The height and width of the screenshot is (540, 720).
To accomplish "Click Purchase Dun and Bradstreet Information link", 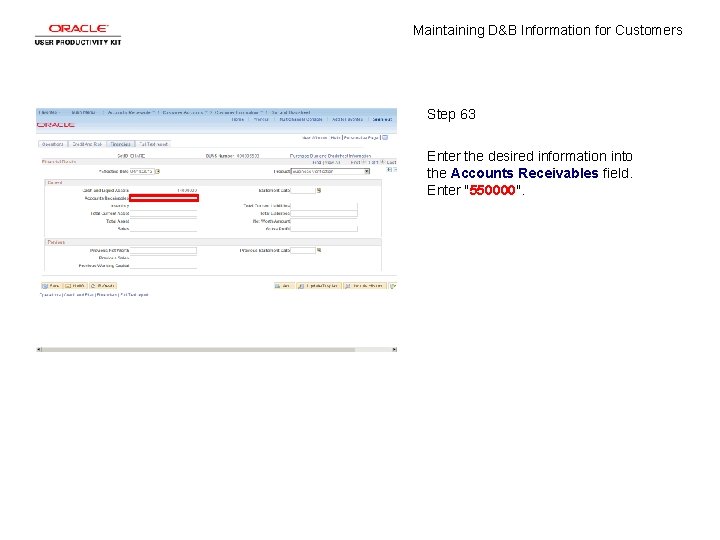I will click(x=331, y=156).
